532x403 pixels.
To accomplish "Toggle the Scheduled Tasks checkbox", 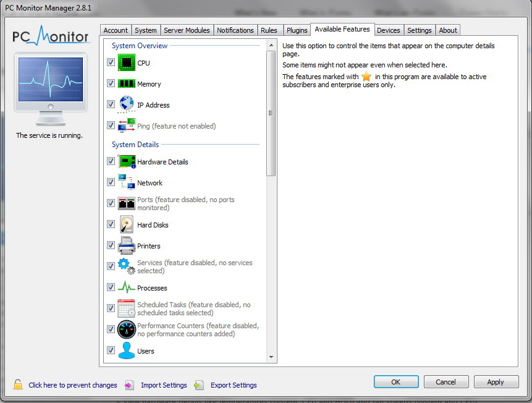I will (x=111, y=308).
